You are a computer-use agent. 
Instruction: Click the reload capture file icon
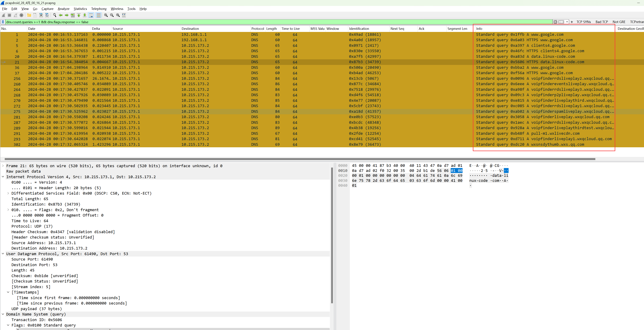47,15
